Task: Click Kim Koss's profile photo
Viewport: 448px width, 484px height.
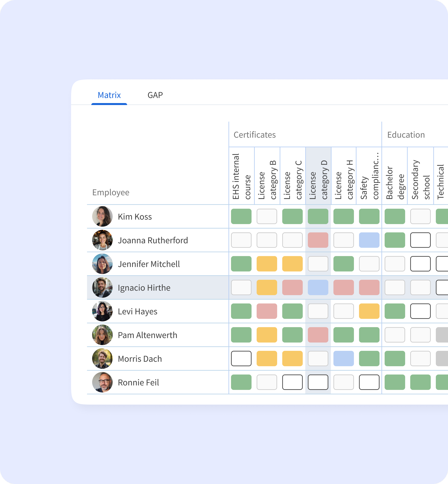Action: coord(102,217)
